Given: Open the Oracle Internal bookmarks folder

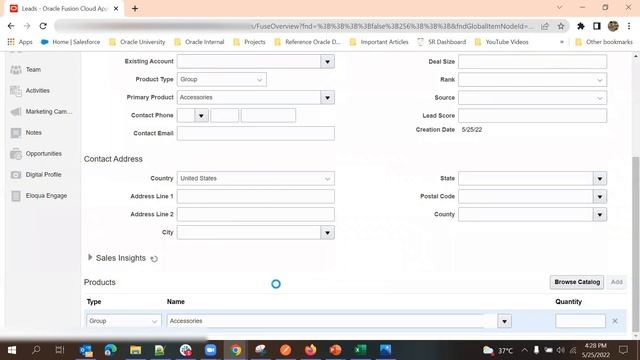Looking at the screenshot, I should [x=199, y=42].
